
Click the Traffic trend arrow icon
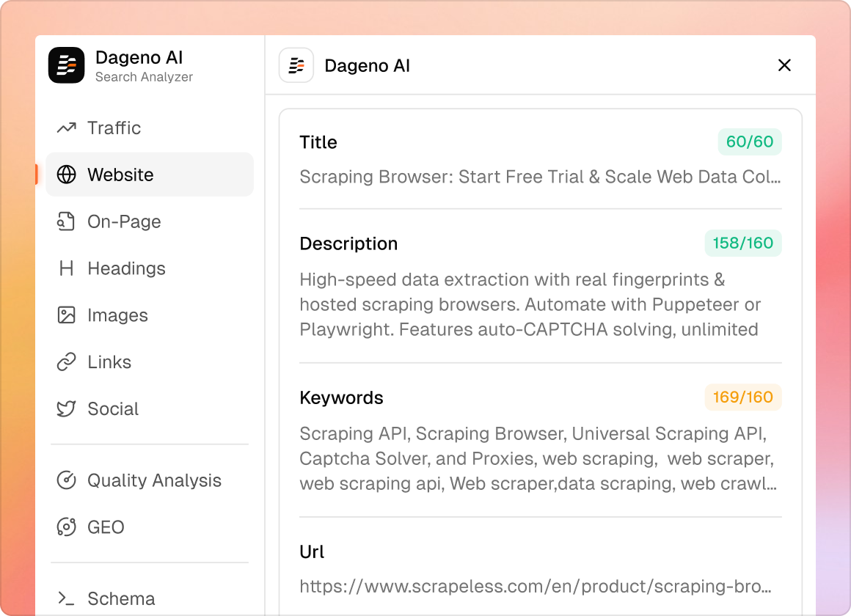pyautogui.click(x=67, y=128)
